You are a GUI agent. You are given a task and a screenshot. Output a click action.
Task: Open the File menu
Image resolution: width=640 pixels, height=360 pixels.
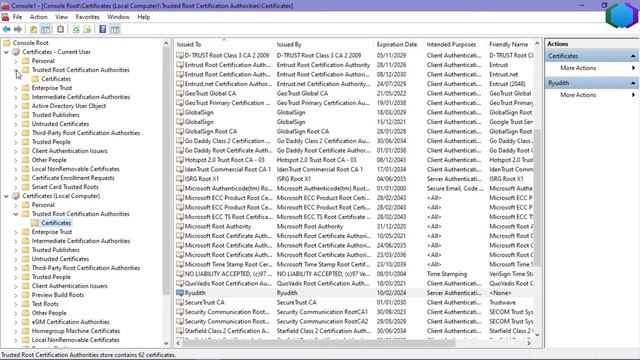17,17
